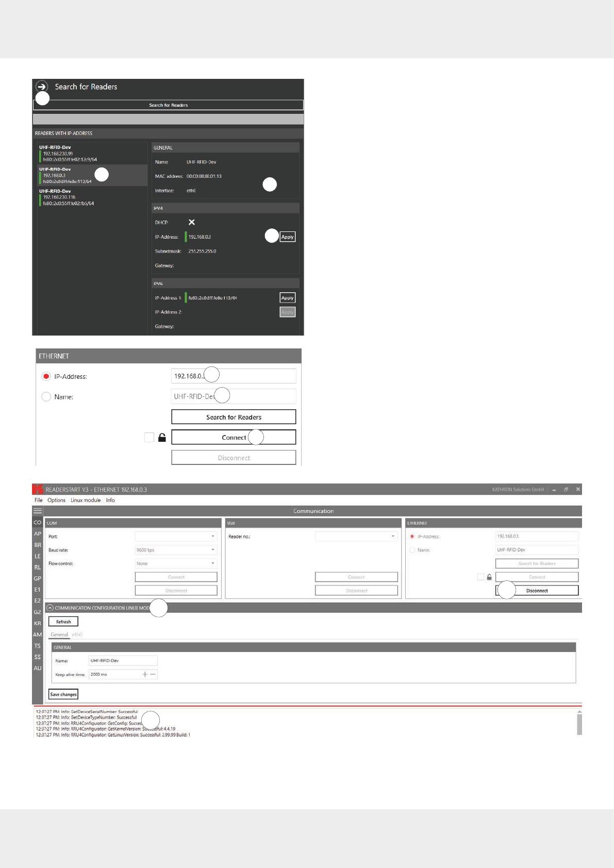Image resolution: width=614 pixels, height=868 pixels.
Task: Click the small lock icon in ReaderStart Ethernet section
Action: 489,577
